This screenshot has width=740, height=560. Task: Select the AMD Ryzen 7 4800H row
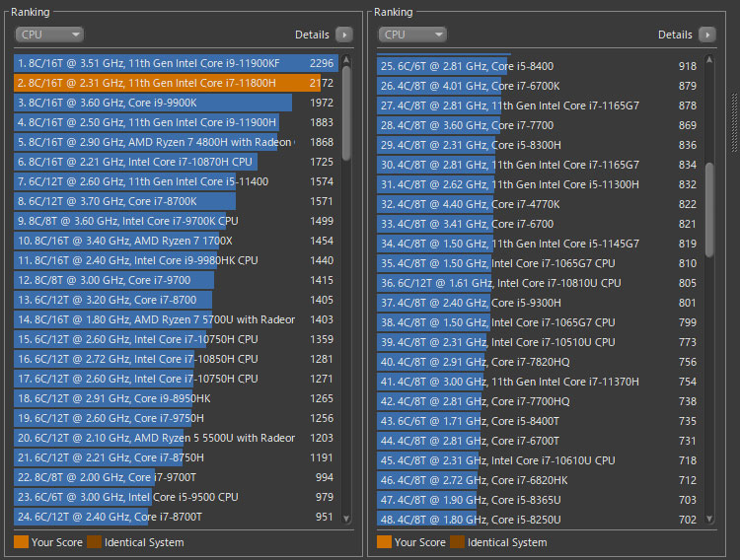(x=176, y=142)
